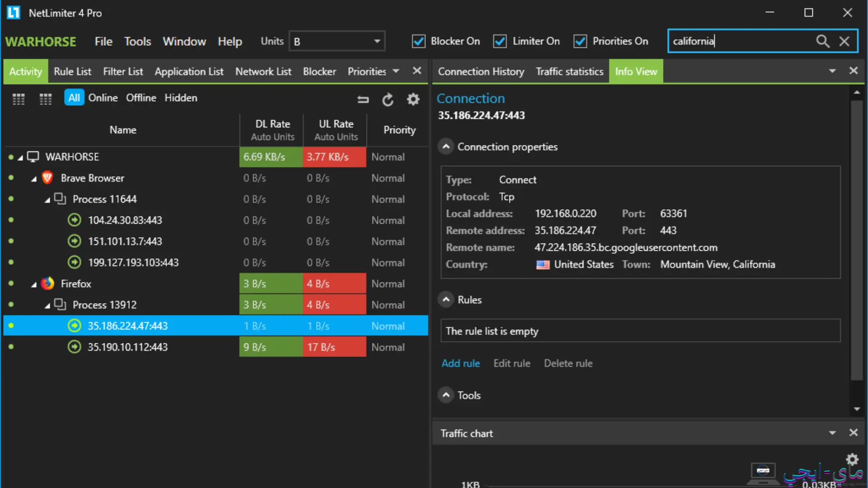Viewport: 868px width, 488px height.
Task: Switch to Rule List tab
Action: click(72, 71)
